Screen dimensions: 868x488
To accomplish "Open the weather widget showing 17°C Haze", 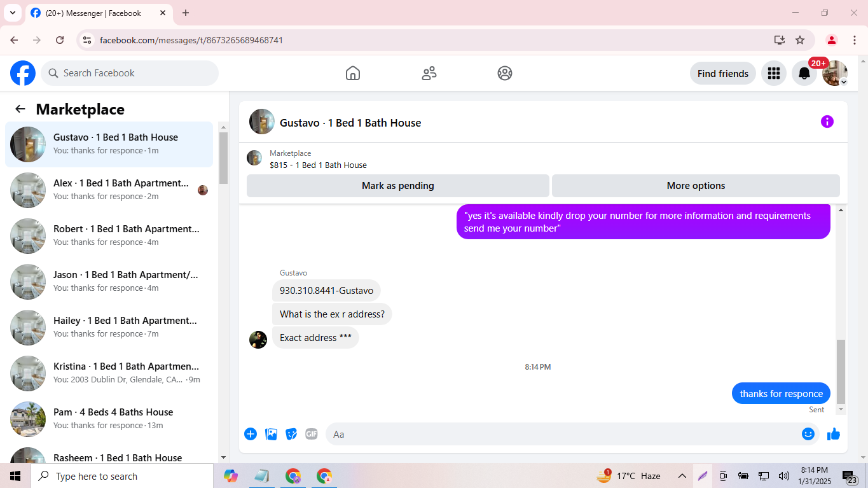I will coord(628,476).
